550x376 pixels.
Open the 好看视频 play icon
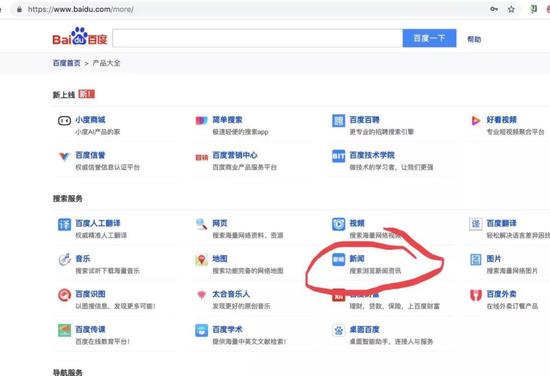(x=476, y=121)
